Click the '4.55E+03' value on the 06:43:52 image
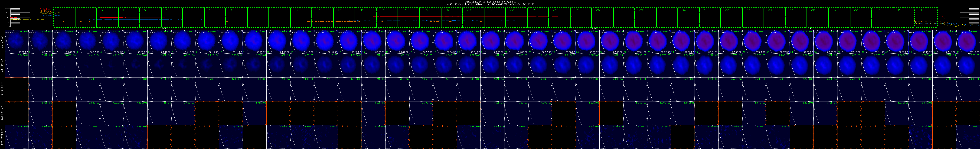 click(237, 32)
